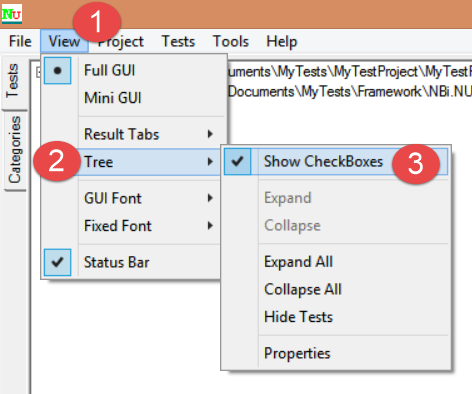Image resolution: width=472 pixels, height=394 pixels.
Task: Click the highlighted View menu
Action: tap(64, 41)
